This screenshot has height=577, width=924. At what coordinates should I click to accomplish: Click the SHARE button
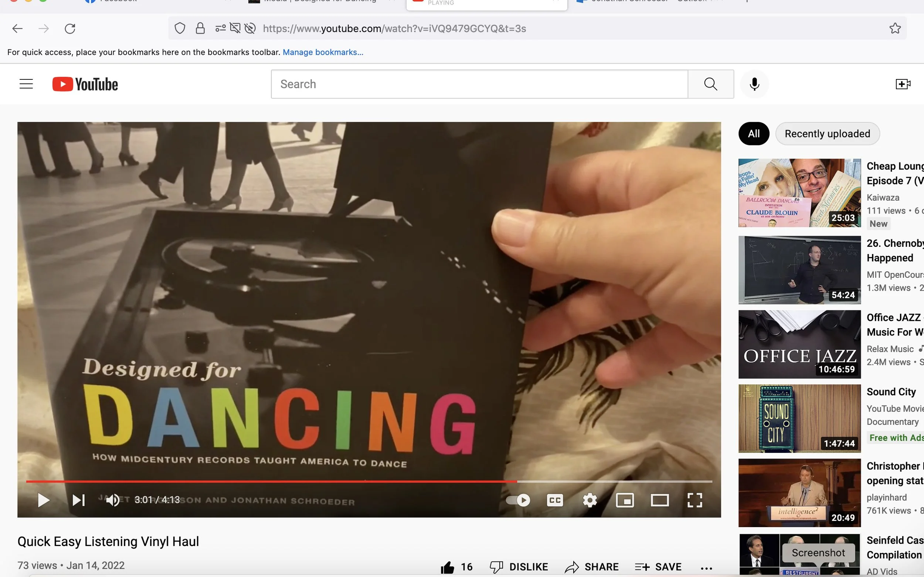592,567
